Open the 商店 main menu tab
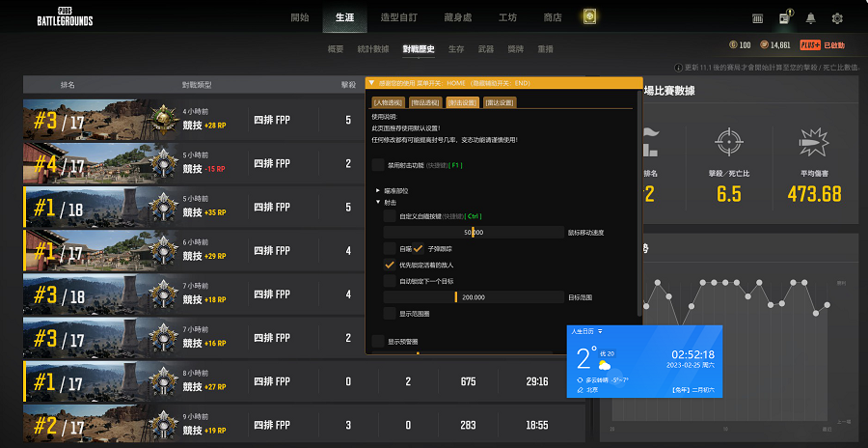The width and height of the screenshot is (868, 448). pos(553,17)
